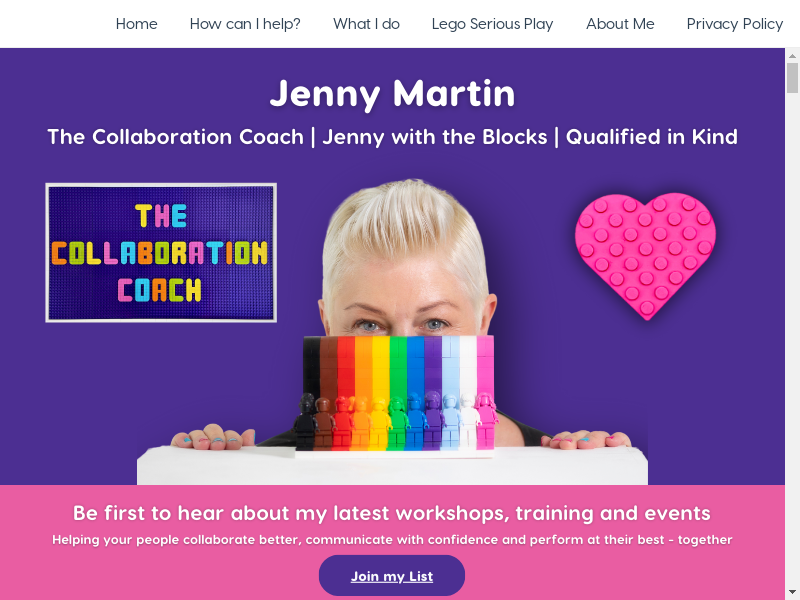Image resolution: width=800 pixels, height=600 pixels.
Task: Click the 'Join my List' button
Action: click(x=392, y=576)
